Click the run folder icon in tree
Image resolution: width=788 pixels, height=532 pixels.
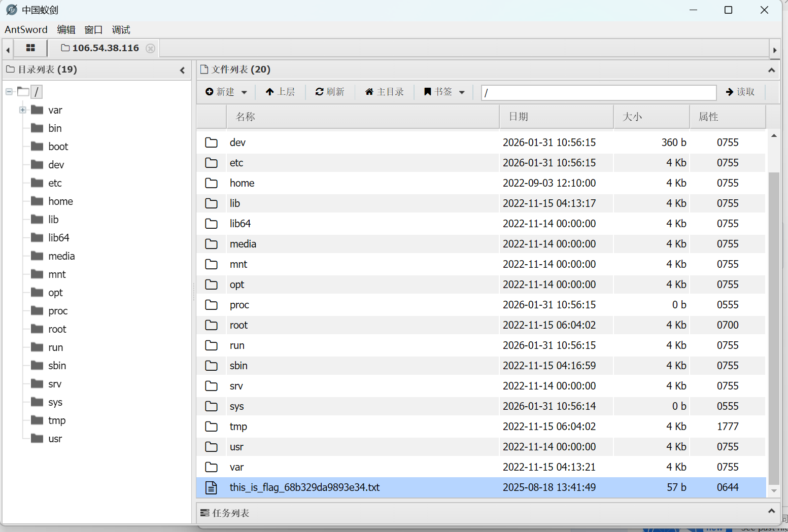pos(37,347)
